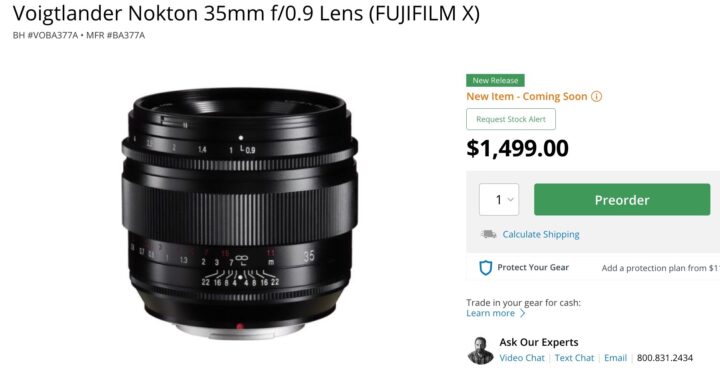Viewport: 720px width, 387px height.
Task: Open the Email experts link
Action: [x=615, y=358]
